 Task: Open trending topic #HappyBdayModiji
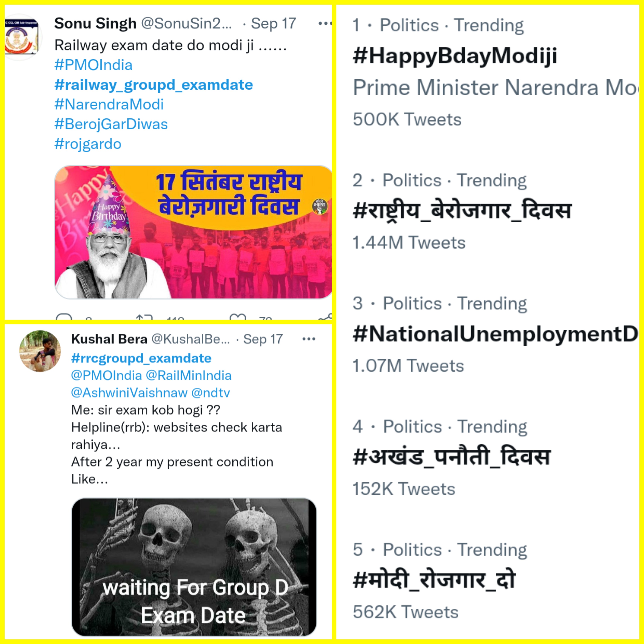[455, 56]
